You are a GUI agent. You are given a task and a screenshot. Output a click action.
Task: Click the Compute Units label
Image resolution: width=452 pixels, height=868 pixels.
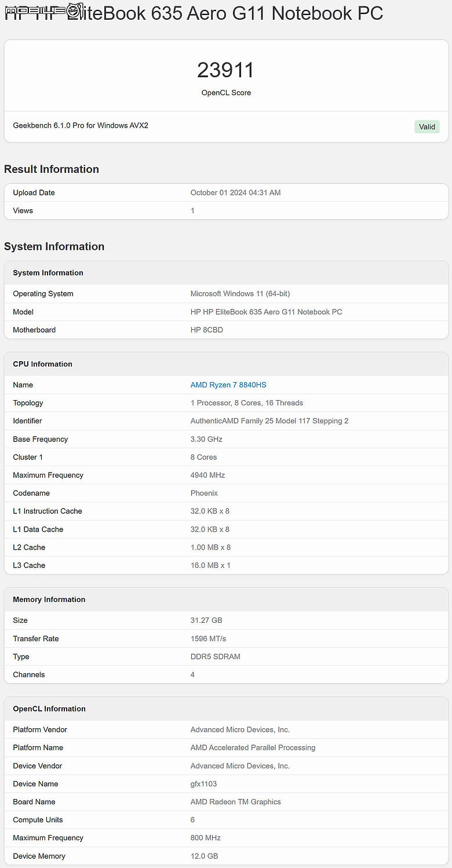pyautogui.click(x=38, y=820)
